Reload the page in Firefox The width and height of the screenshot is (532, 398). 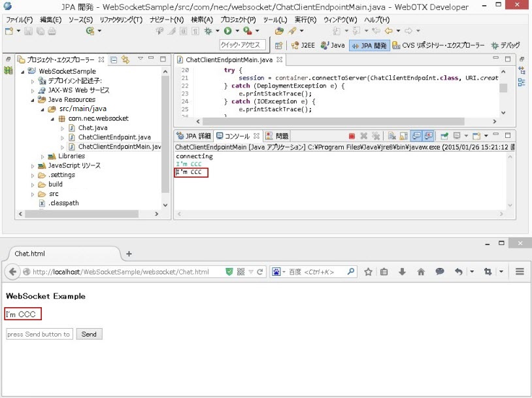260,272
